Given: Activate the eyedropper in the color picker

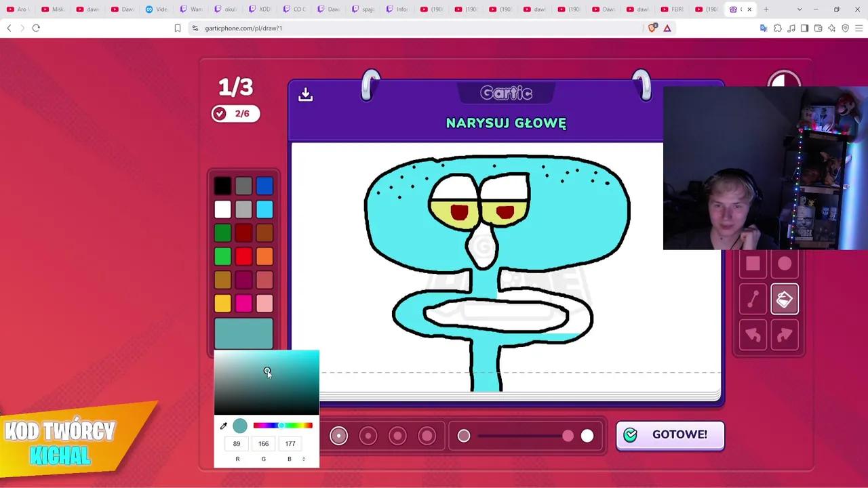Looking at the screenshot, I should click(x=223, y=426).
